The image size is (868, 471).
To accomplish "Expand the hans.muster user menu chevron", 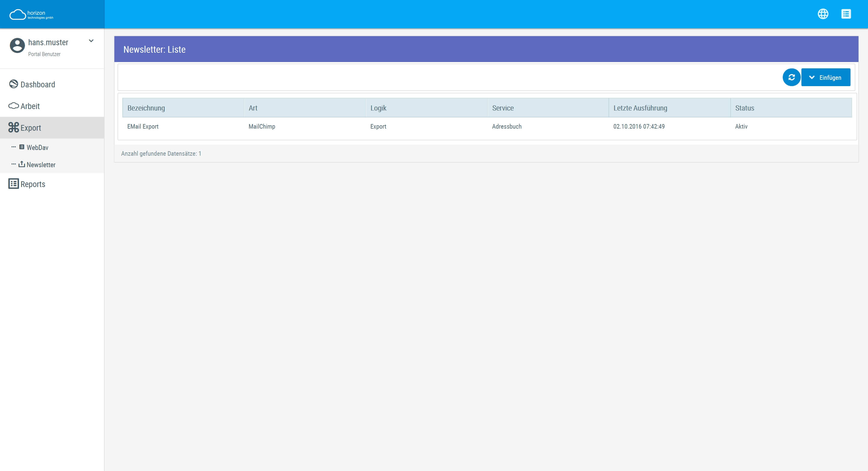I will coord(91,40).
